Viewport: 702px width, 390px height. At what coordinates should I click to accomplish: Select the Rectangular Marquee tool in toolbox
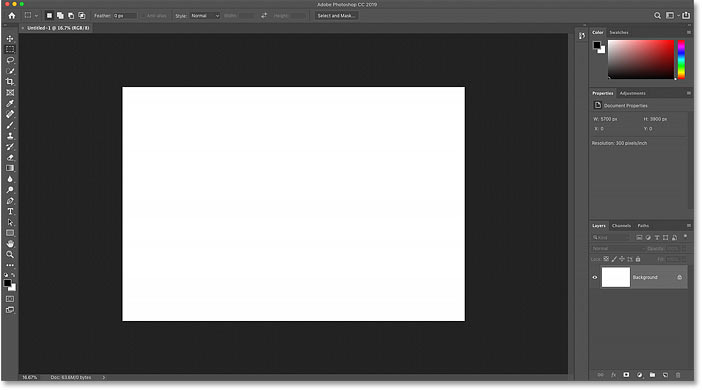click(10, 49)
